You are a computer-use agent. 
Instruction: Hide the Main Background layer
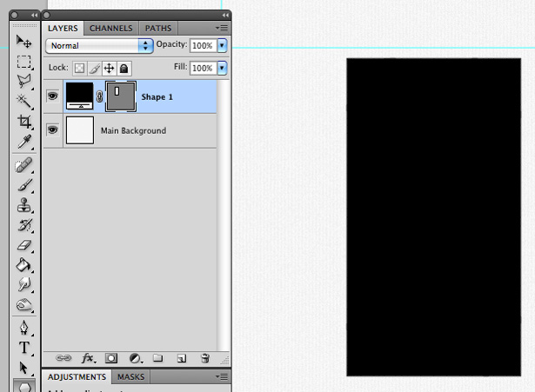pyautogui.click(x=52, y=130)
